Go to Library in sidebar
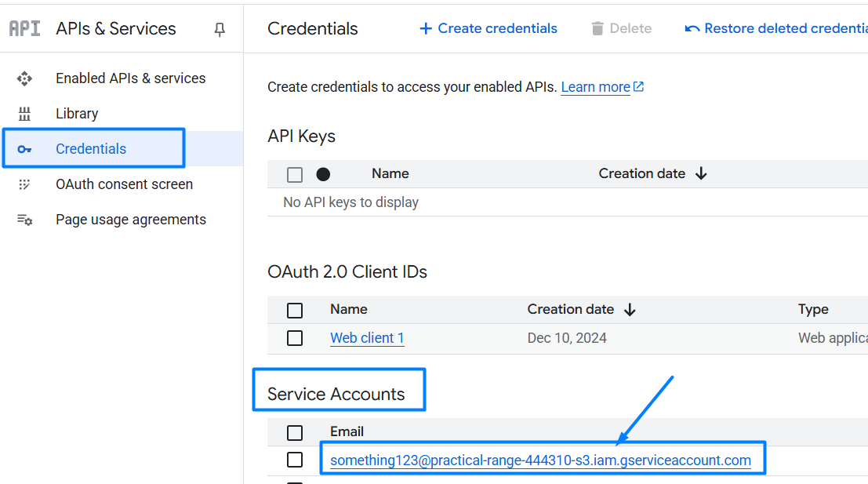868x484 pixels. tap(77, 114)
